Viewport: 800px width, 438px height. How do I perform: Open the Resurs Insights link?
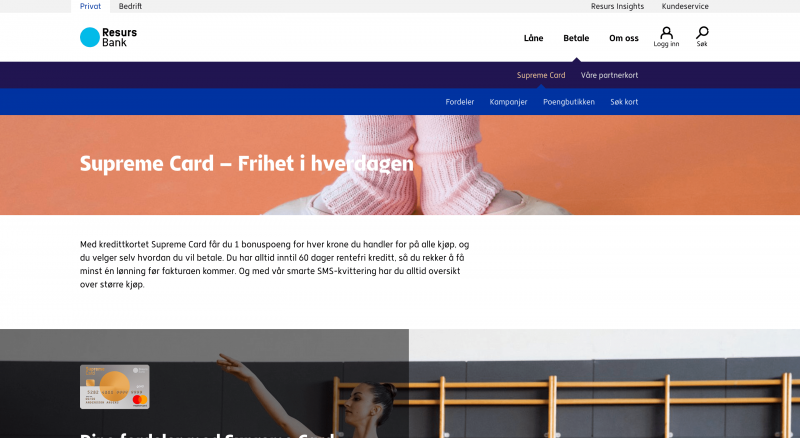pos(617,6)
